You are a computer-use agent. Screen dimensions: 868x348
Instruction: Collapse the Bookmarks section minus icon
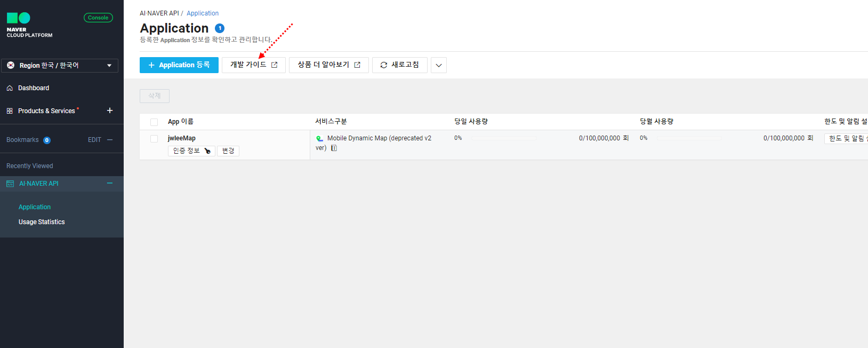[110, 140]
